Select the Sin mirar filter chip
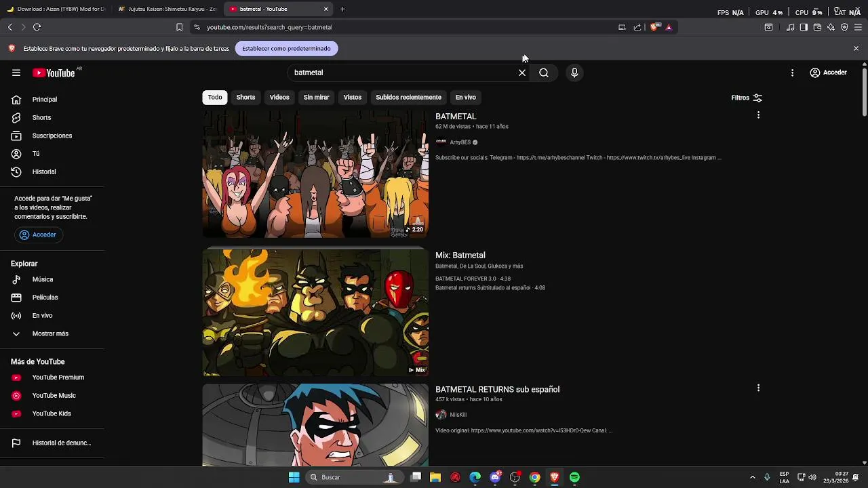 (316, 97)
